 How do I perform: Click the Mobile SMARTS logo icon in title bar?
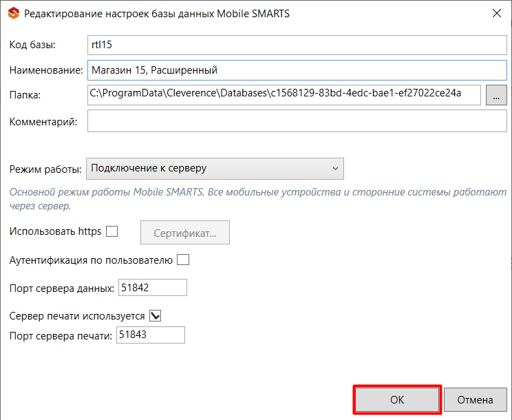point(14,14)
